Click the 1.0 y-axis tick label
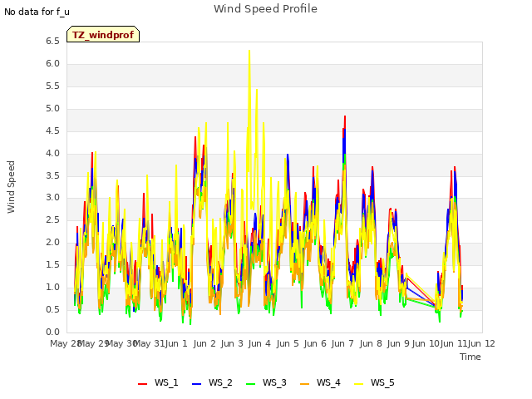This screenshot has height=399, width=532. 52,287
